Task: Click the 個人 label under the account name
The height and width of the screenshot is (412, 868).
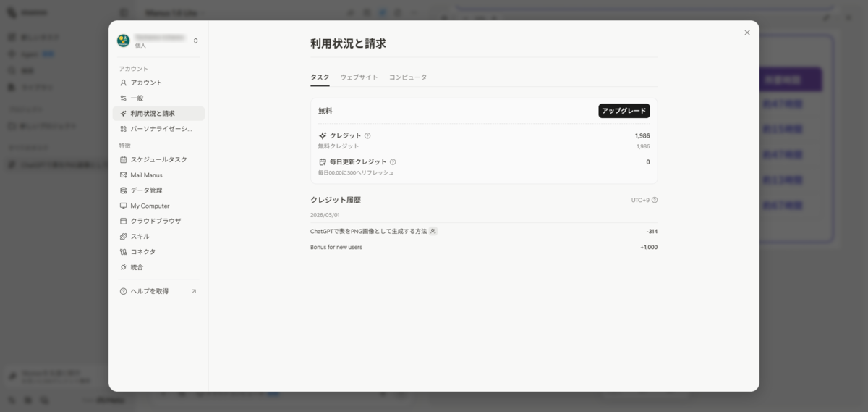Action: (140, 46)
